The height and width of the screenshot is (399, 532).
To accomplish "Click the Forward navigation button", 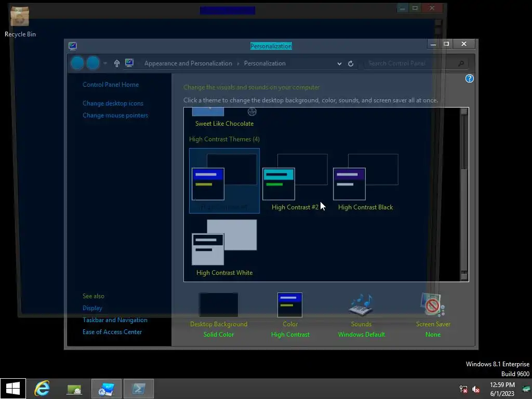I will click(92, 63).
